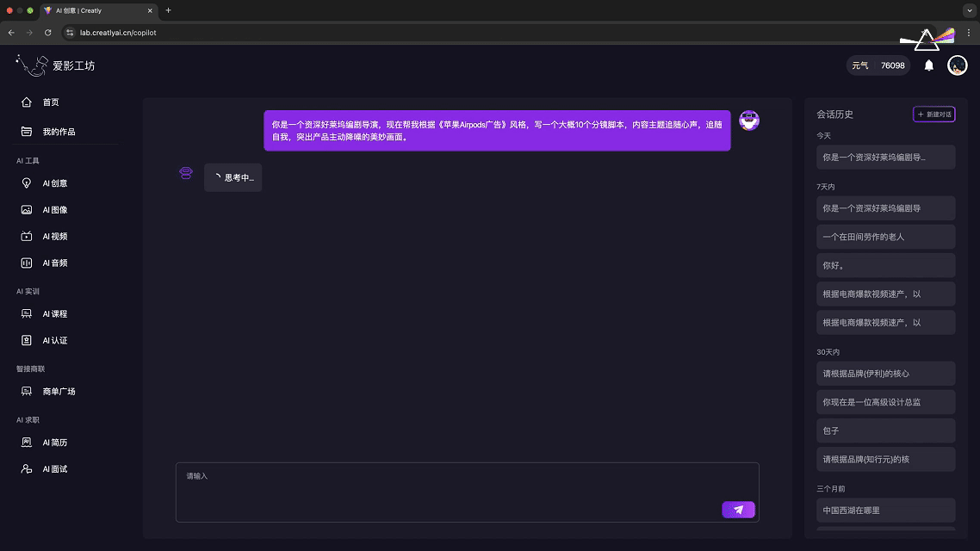The height and width of the screenshot is (551, 980).
Task: Click the notification bell icon
Action: click(x=928, y=65)
